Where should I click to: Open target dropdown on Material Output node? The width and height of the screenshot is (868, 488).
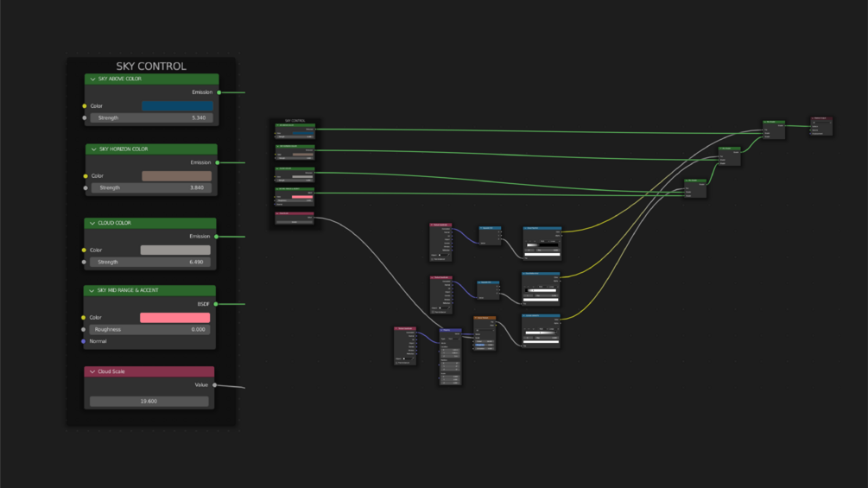pos(821,123)
